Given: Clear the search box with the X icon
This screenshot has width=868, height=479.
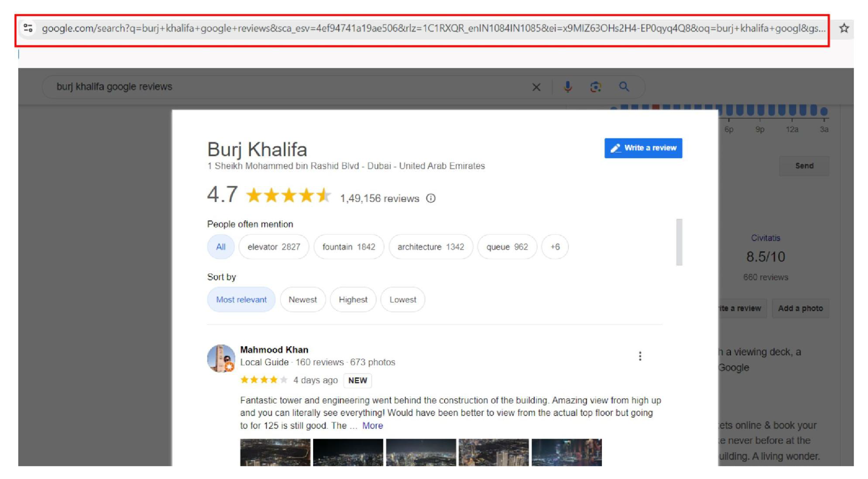Looking at the screenshot, I should (536, 87).
